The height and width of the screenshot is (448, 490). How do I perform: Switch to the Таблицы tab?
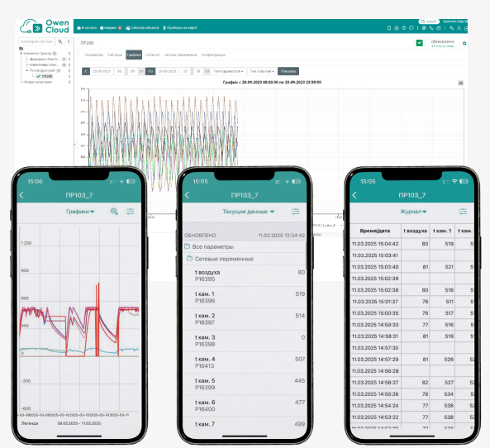tap(115, 55)
